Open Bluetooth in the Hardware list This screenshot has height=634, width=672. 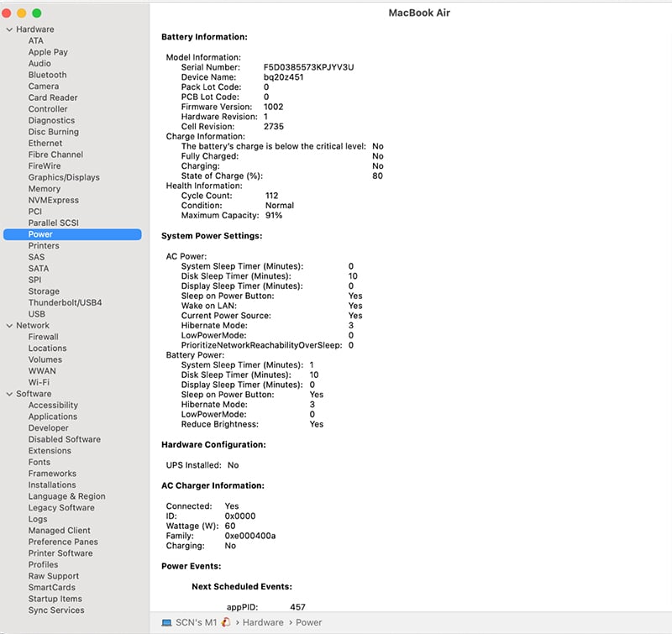(48, 75)
